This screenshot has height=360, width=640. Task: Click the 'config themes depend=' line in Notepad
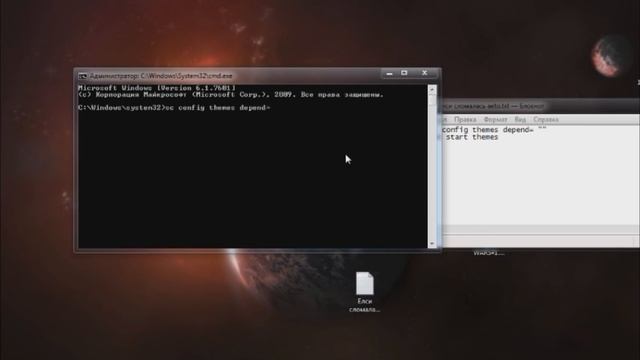coord(494,130)
